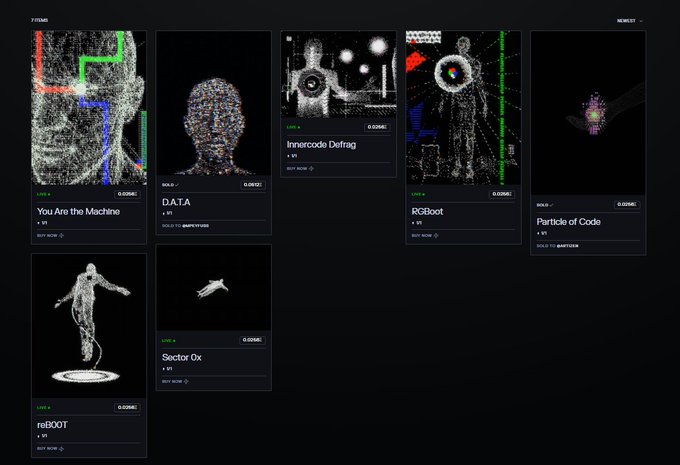
Task: Click the LIVE status on You Are the Machine
Action: [43, 194]
